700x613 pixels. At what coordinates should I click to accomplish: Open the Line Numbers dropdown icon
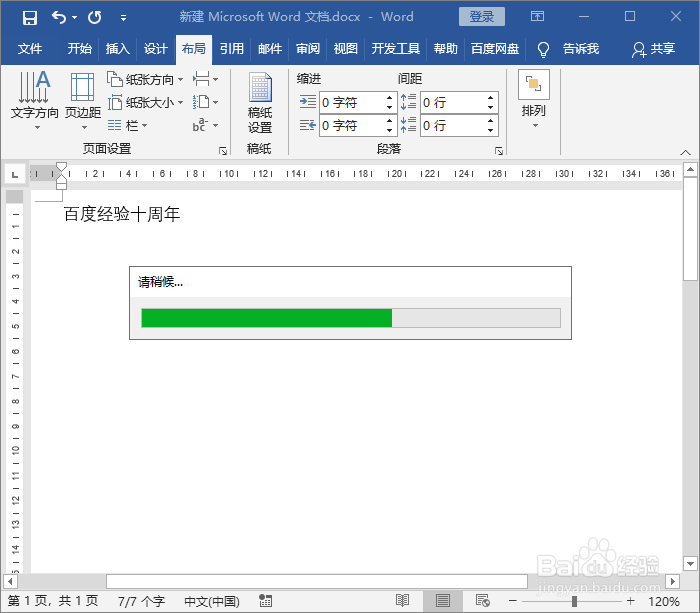coord(205,102)
